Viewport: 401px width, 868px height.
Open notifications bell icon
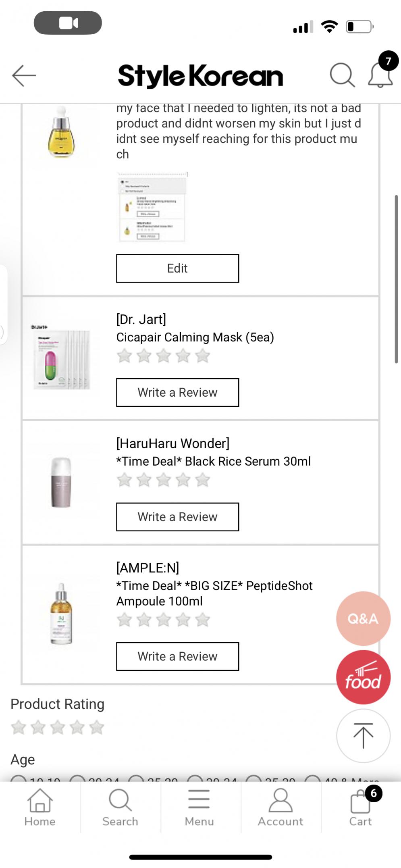pyautogui.click(x=380, y=75)
